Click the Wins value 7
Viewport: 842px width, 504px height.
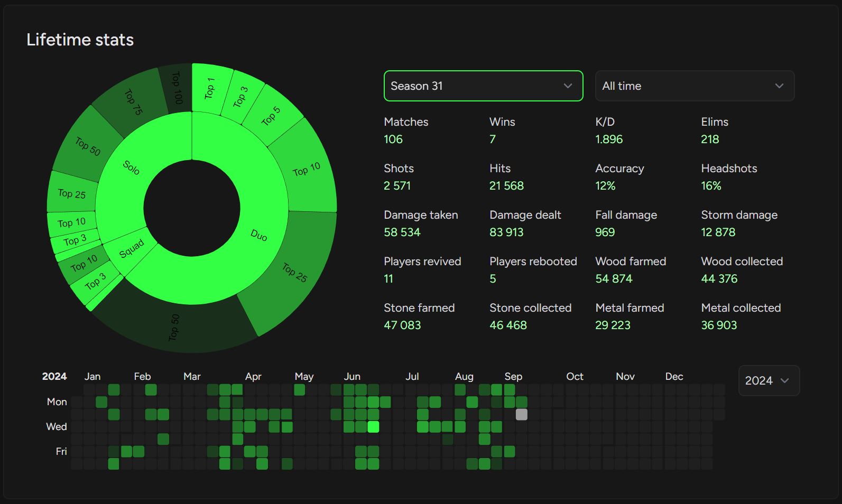pos(493,139)
